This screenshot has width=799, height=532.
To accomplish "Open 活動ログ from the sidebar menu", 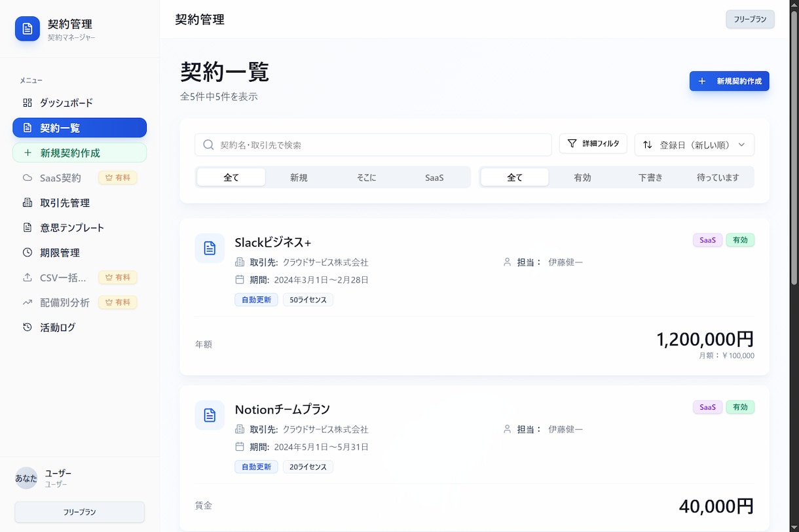I will pos(79,327).
